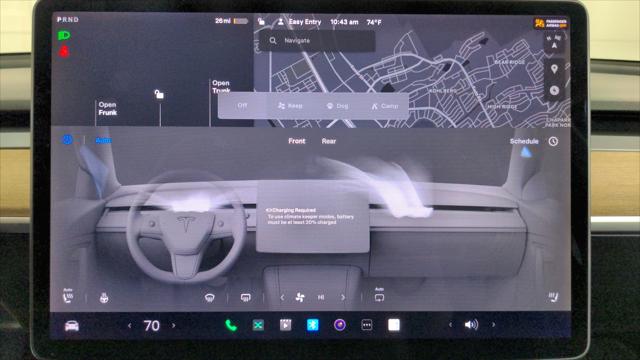Switch to Rear climate tab
Image resolution: width=640 pixels, height=360 pixels.
(329, 141)
